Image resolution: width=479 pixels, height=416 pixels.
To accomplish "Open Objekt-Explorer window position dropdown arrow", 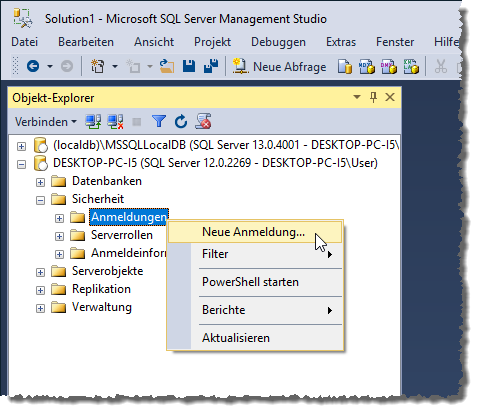I will [x=357, y=97].
